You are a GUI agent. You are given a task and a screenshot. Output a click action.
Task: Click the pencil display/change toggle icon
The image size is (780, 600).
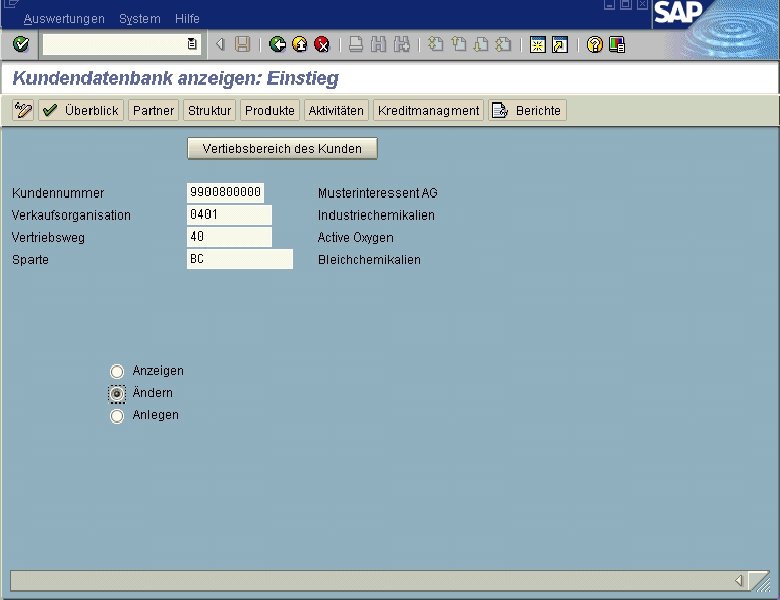23,110
